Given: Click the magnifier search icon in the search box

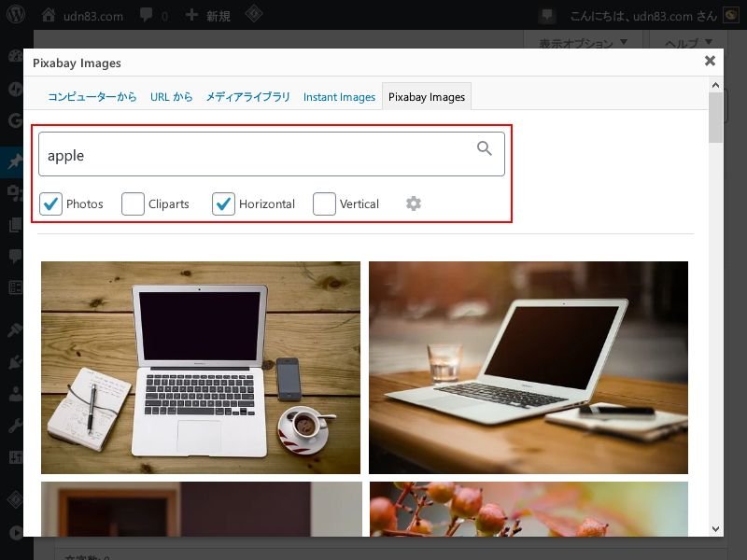Looking at the screenshot, I should [484, 148].
